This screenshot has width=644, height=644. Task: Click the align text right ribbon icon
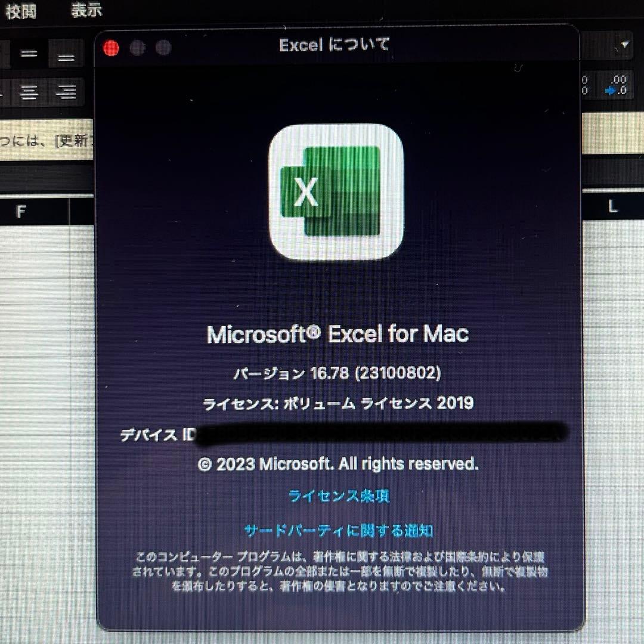point(64,91)
